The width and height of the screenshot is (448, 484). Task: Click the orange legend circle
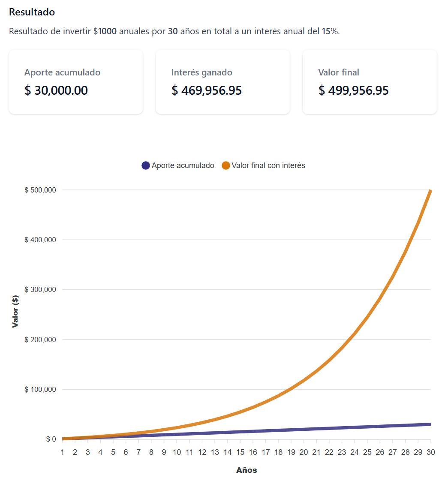226,165
